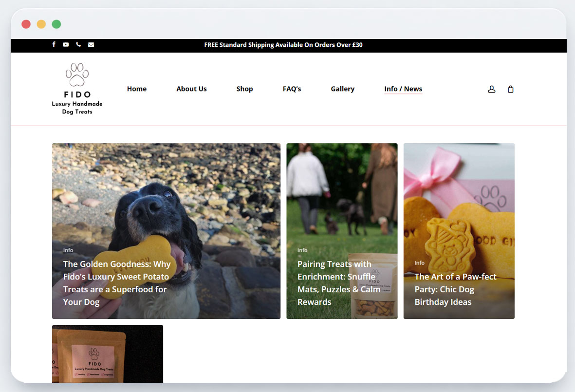Image resolution: width=575 pixels, height=392 pixels.
Task: Open the Fido treat bag thumbnail post
Action: click(108, 354)
